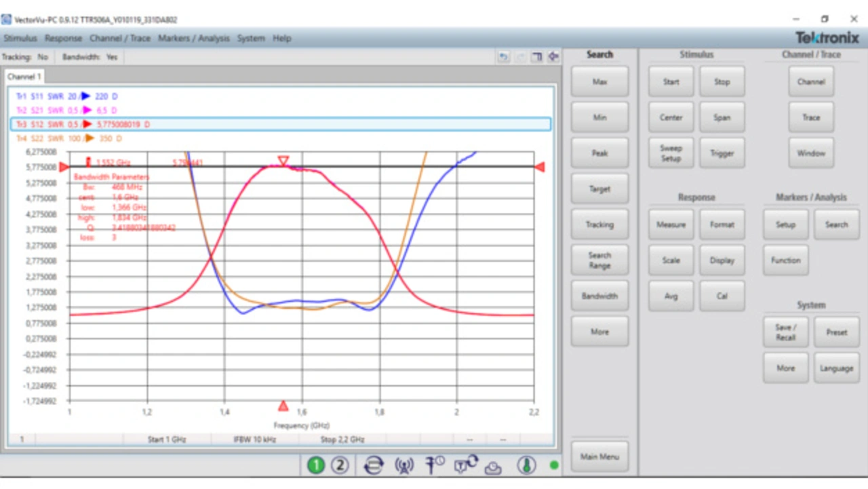This screenshot has width=868, height=489.
Task: Switch to the Channel 1 tab
Action: pyautogui.click(x=24, y=77)
